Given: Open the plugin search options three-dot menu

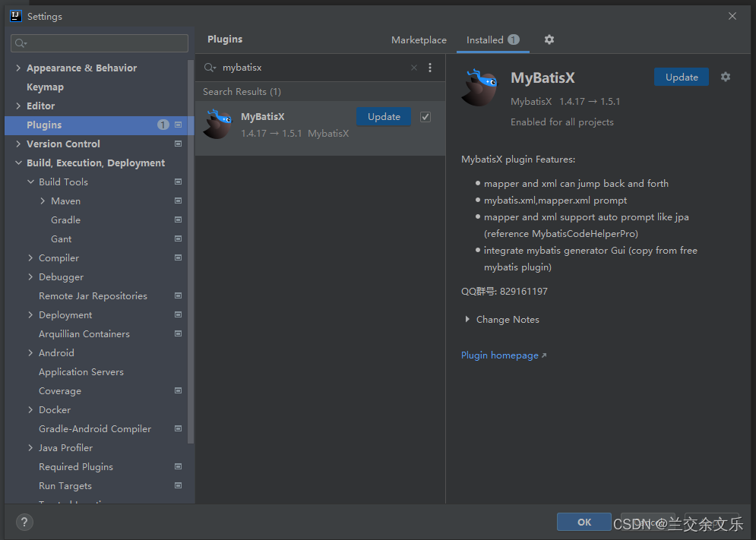Looking at the screenshot, I should point(430,68).
